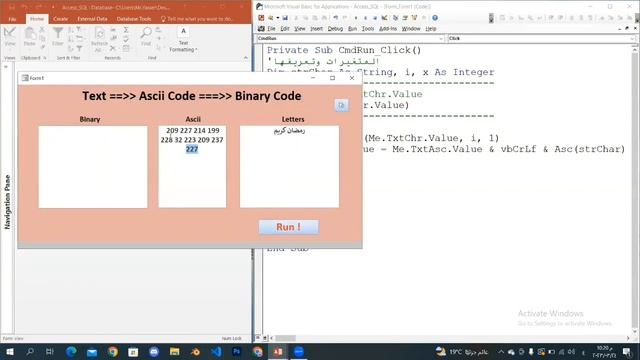
Task: Open the CmdRun object dropdown in VBA
Action: 441,38
